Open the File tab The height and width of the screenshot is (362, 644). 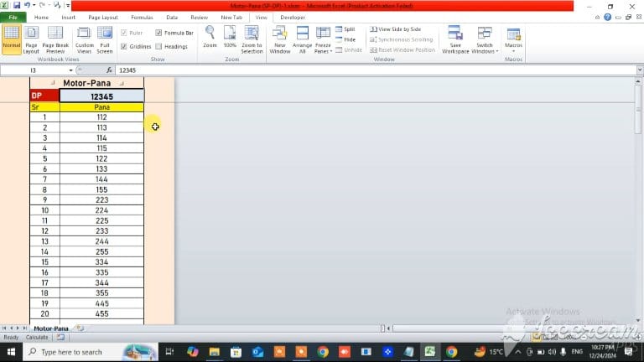pos(13,18)
